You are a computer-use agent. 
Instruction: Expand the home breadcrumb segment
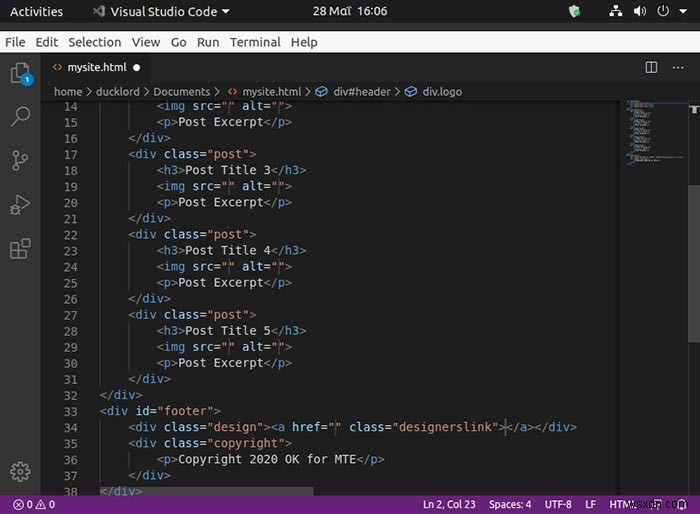(68, 92)
